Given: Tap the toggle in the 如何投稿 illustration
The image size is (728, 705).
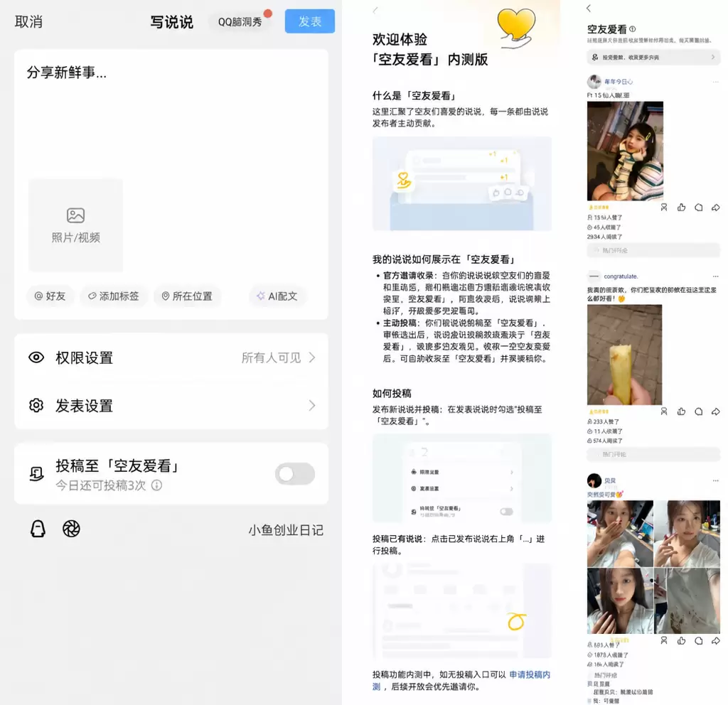Looking at the screenshot, I should pos(506,512).
